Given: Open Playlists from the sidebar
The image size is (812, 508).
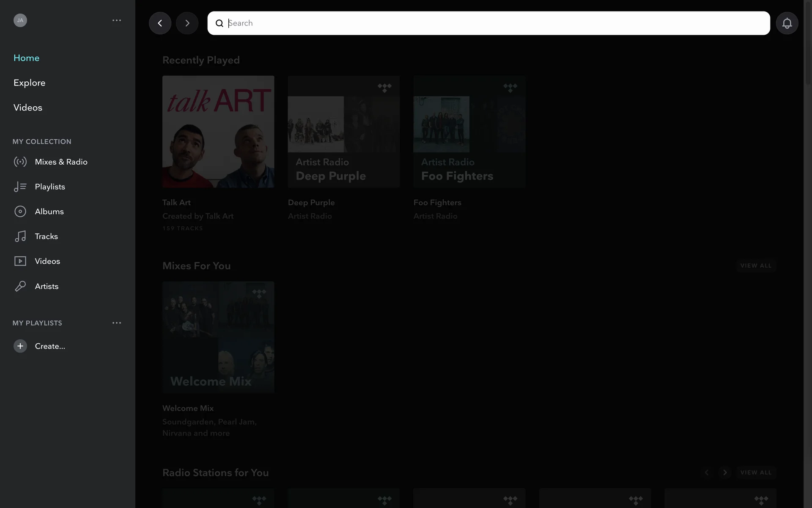Looking at the screenshot, I should pyautogui.click(x=50, y=187).
